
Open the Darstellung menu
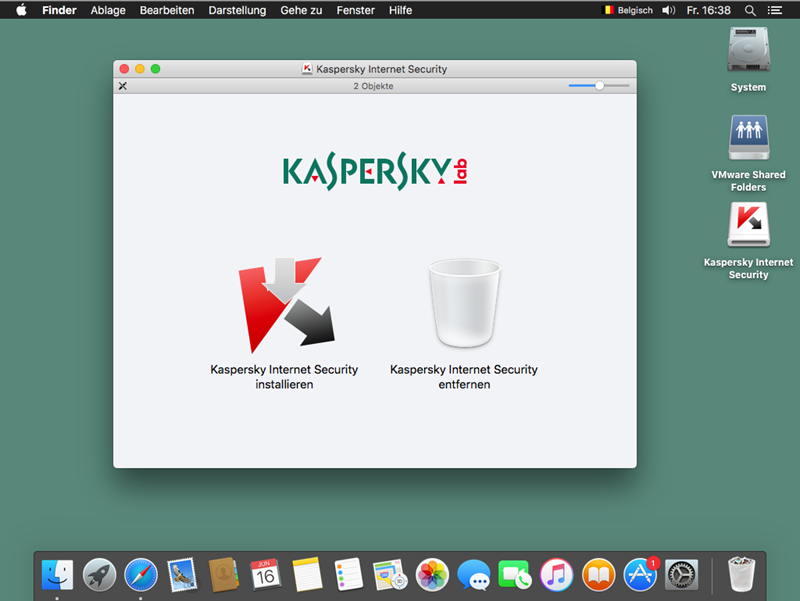(237, 10)
